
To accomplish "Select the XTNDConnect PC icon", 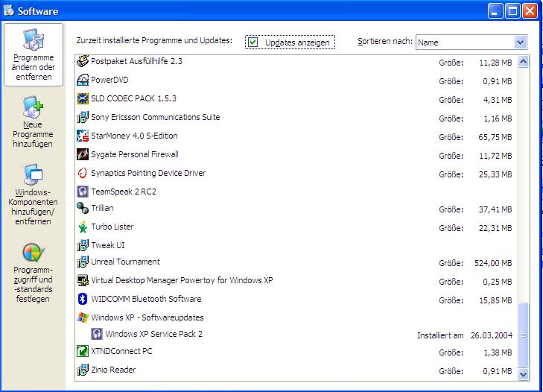I will point(83,352).
